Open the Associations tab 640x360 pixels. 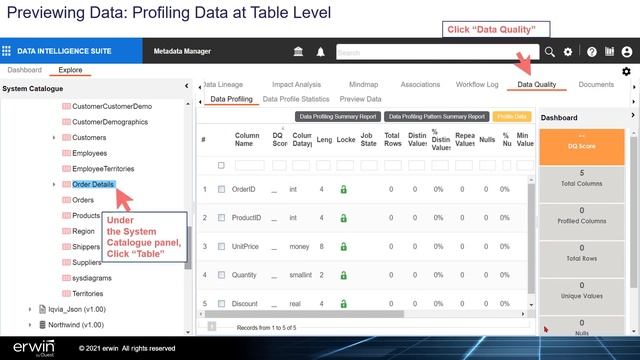point(420,84)
